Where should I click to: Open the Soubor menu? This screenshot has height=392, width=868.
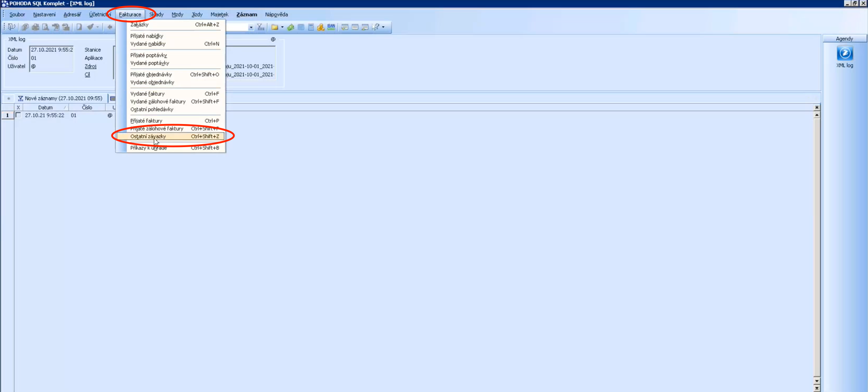click(17, 14)
